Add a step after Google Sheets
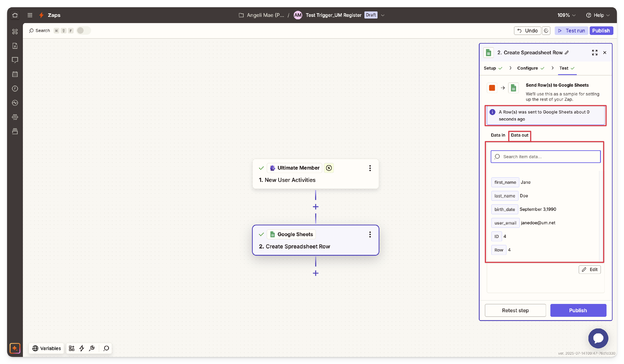 click(x=316, y=273)
